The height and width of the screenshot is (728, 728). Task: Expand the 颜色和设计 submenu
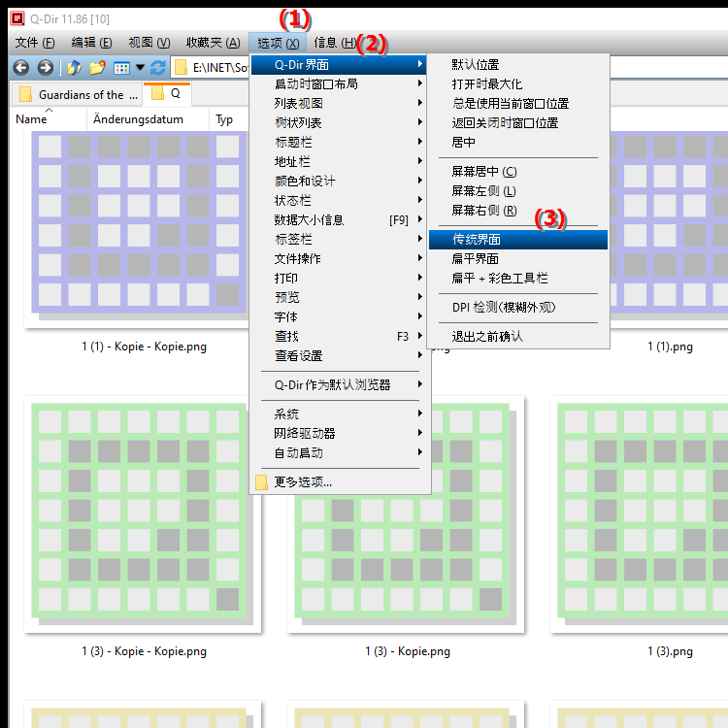(x=338, y=182)
